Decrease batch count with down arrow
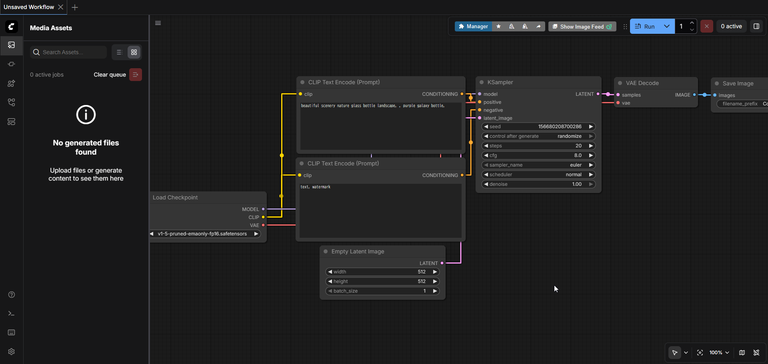Screen dimensions: 768x364 tap(692, 30)
